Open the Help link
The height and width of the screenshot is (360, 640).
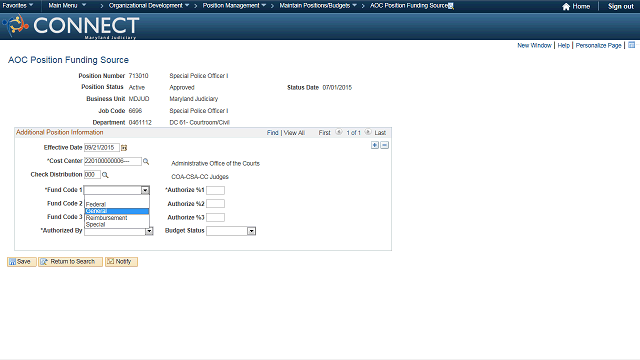click(x=563, y=45)
